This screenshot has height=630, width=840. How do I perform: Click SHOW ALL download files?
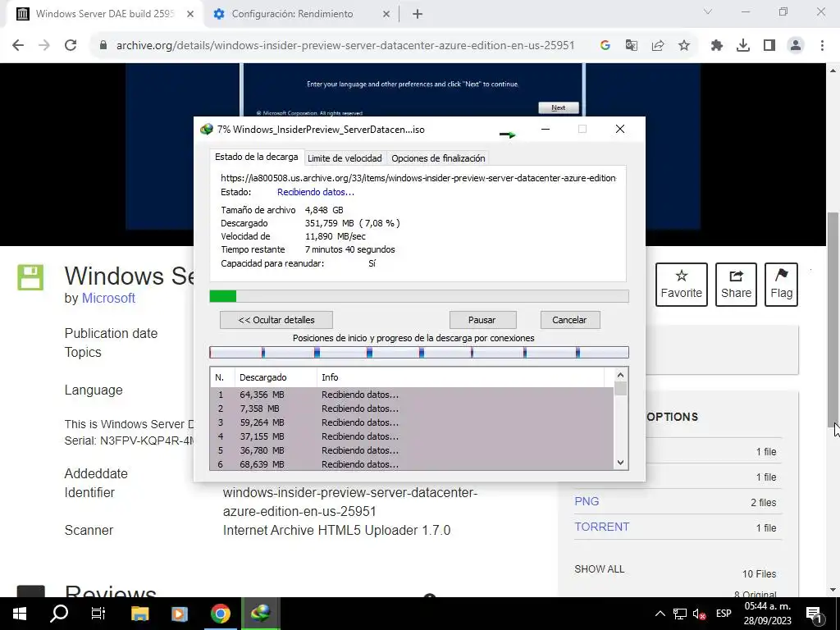(600, 569)
